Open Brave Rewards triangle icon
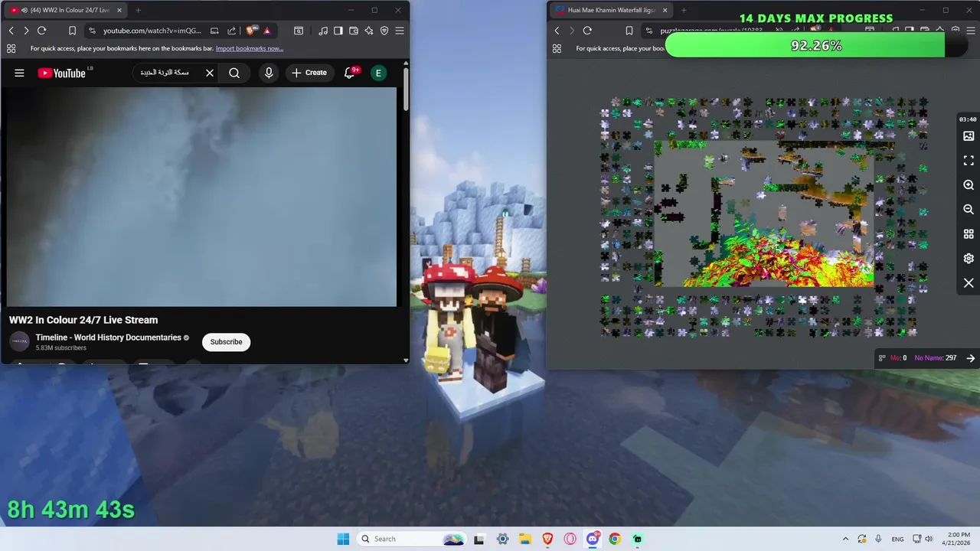 click(x=266, y=31)
